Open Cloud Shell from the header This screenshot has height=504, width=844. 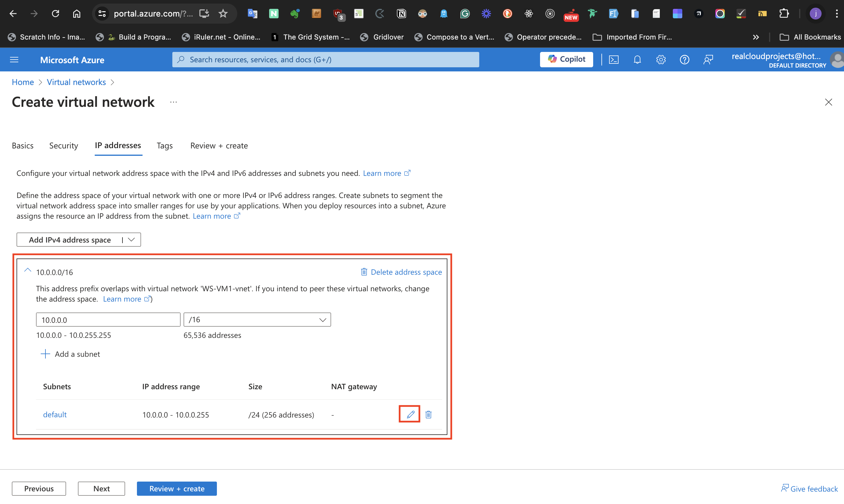pyautogui.click(x=614, y=60)
